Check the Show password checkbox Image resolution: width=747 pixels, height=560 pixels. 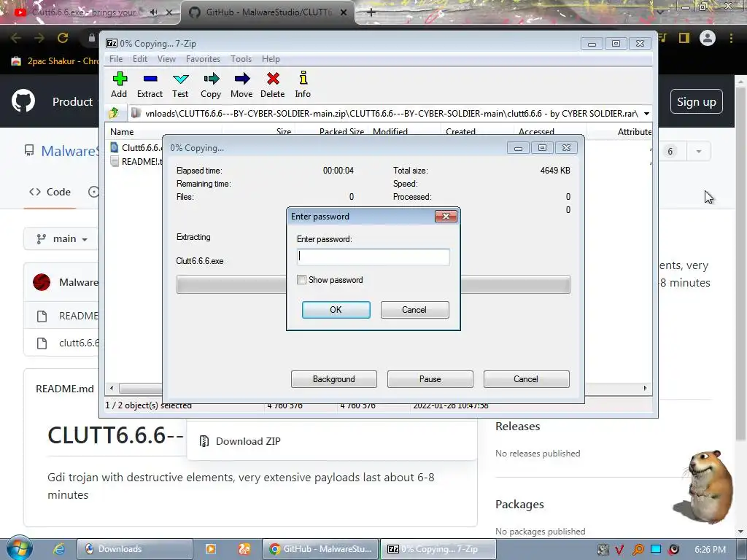tap(301, 280)
